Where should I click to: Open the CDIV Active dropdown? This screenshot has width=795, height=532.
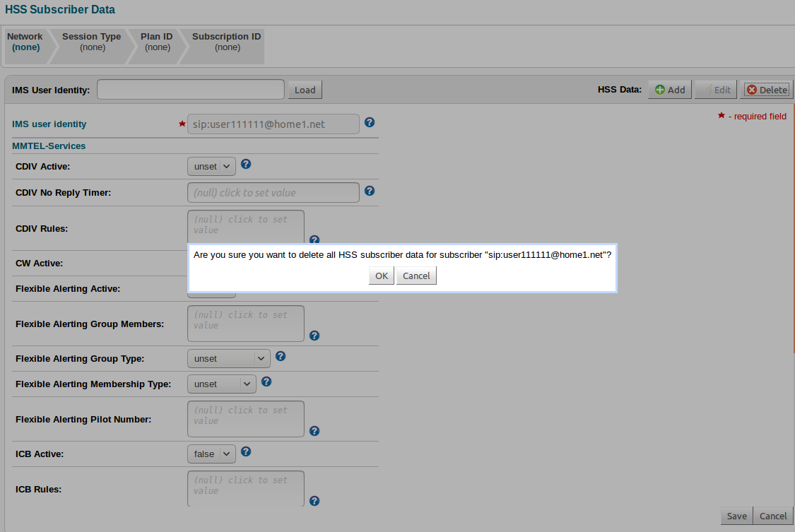tap(211, 165)
